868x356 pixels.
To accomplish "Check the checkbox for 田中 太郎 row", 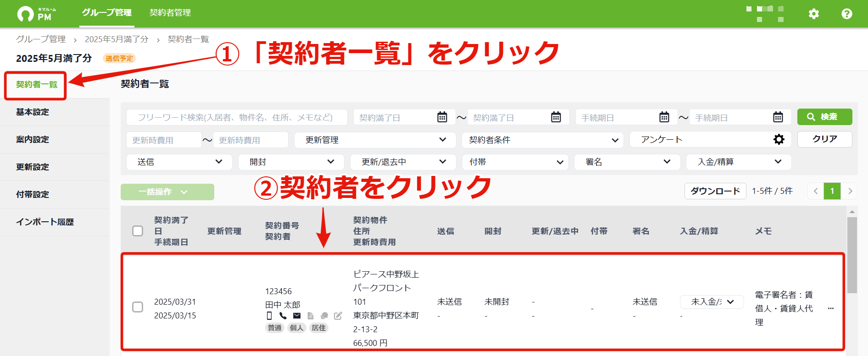I will [x=138, y=307].
